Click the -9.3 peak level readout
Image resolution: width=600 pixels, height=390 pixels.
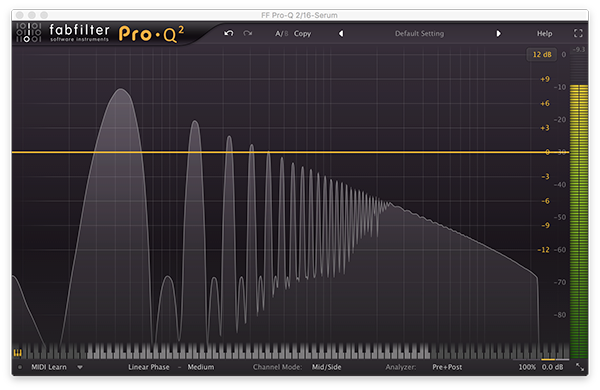click(x=578, y=50)
